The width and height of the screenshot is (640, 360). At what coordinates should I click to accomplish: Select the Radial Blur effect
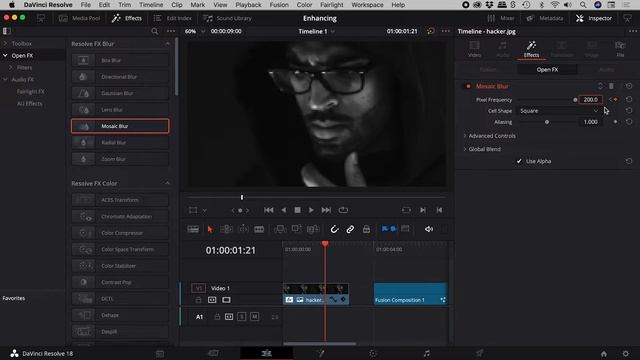pyautogui.click(x=120, y=142)
